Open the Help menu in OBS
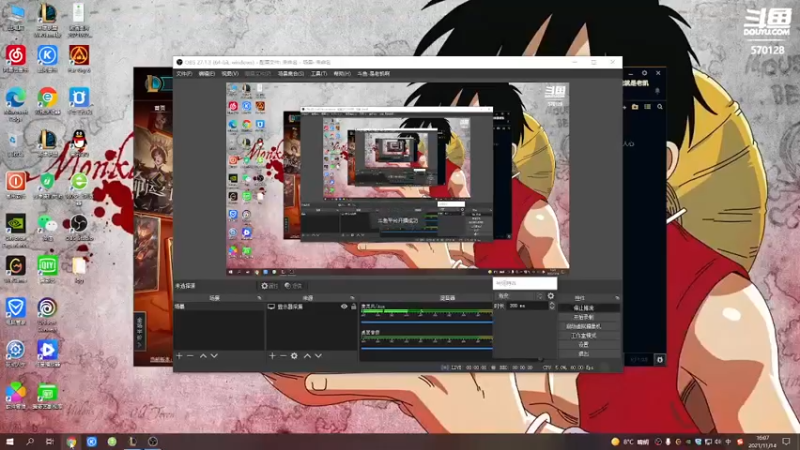This screenshot has width=800, height=450. point(342,73)
